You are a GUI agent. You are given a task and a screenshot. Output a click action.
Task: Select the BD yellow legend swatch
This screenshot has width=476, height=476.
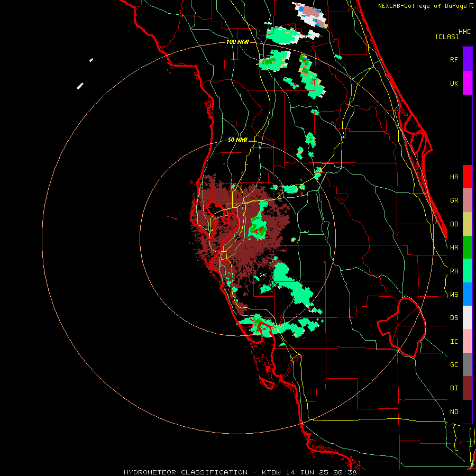point(467,224)
